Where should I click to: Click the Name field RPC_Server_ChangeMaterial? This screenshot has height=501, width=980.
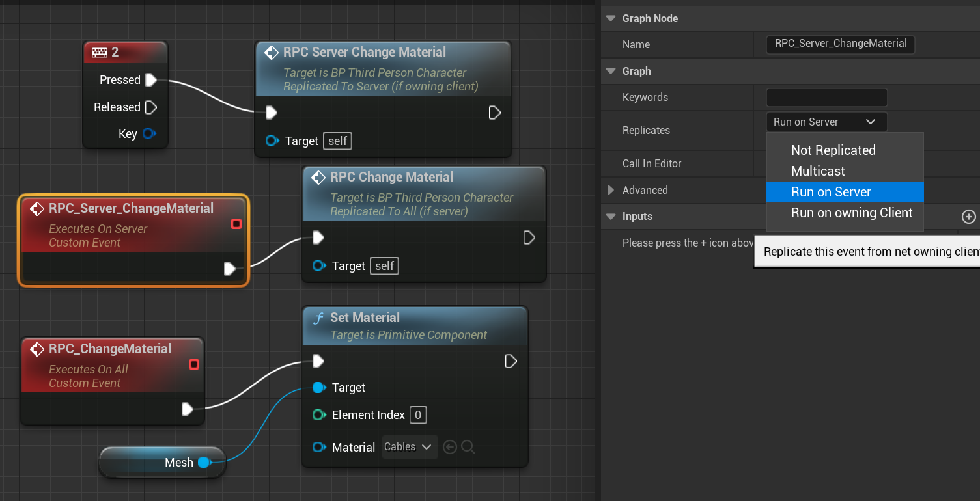pyautogui.click(x=841, y=44)
